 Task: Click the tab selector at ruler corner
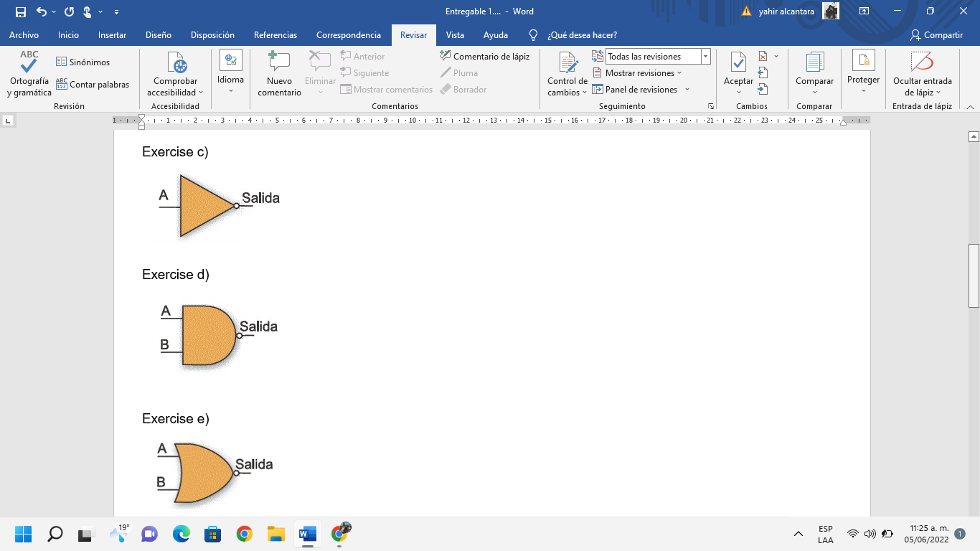click(x=8, y=121)
